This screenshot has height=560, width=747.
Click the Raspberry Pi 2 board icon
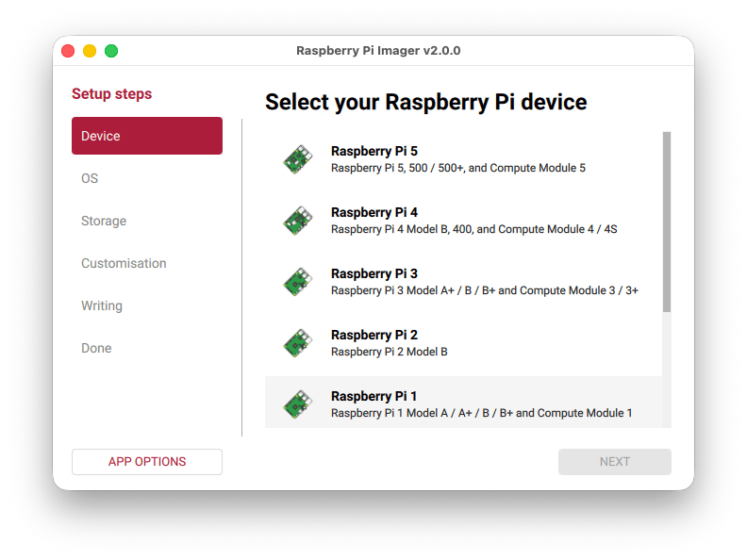coord(298,343)
